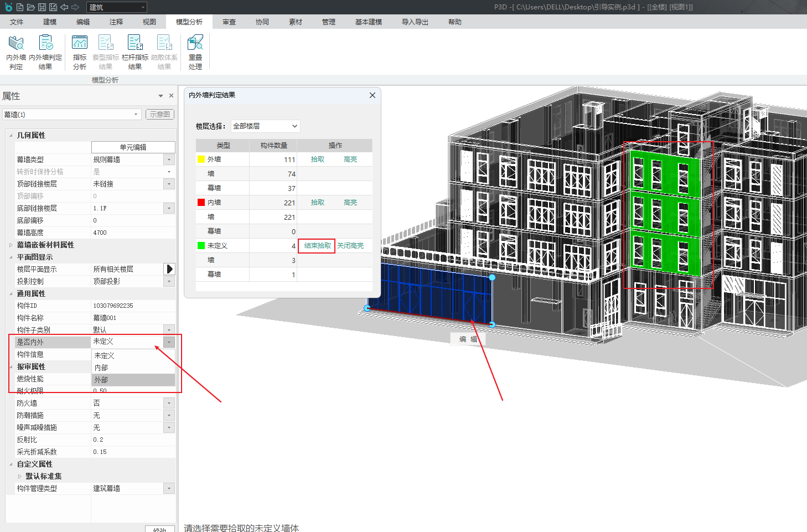Click the new file icon in title bar
This screenshot has height=532, width=807.
click(x=20, y=7)
